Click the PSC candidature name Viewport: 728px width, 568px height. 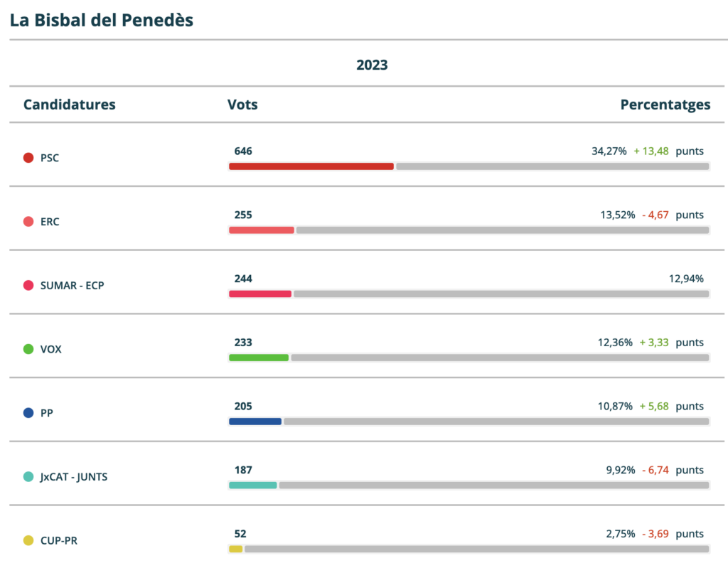point(50,158)
